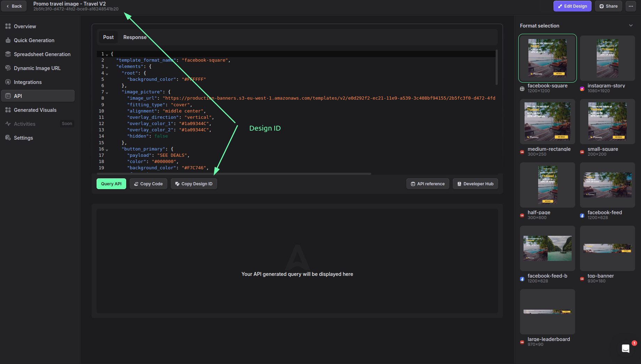The width and height of the screenshot is (641, 364).
Task: Select the Post tab
Action: point(108,37)
